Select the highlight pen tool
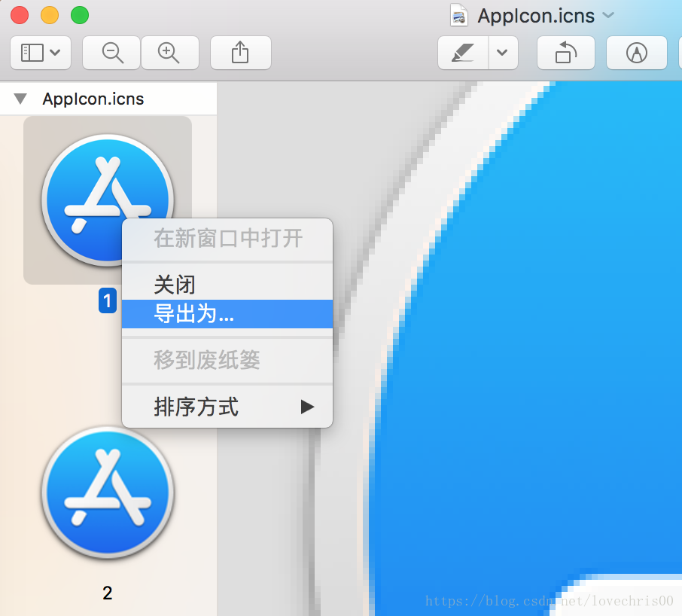This screenshot has width=682, height=616. click(463, 53)
